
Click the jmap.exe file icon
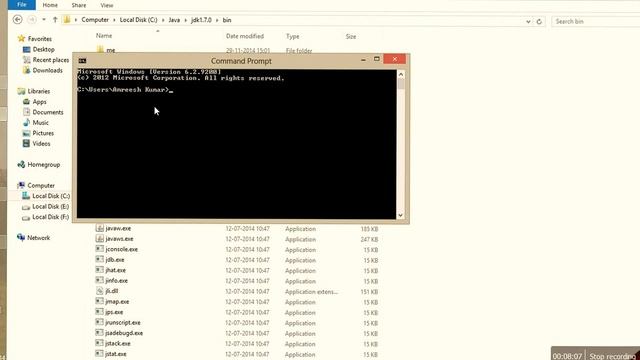click(x=99, y=301)
